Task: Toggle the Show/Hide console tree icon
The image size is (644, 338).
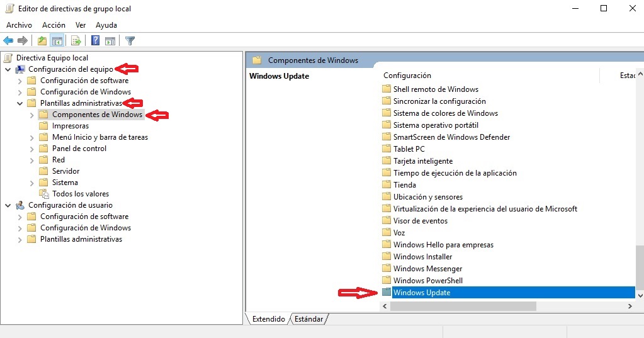Action: pos(57,41)
